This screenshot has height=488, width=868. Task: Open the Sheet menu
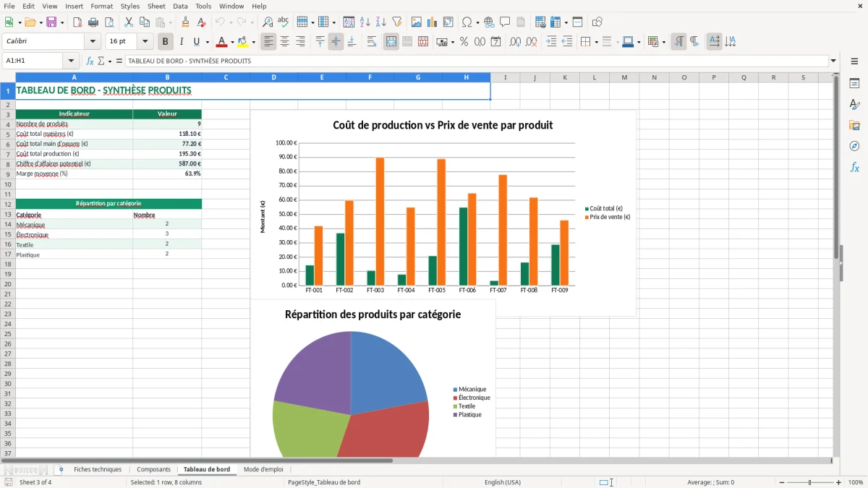(156, 6)
